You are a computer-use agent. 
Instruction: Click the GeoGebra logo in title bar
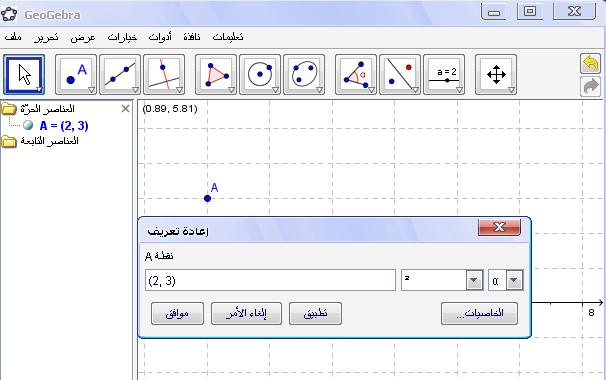click(9, 15)
